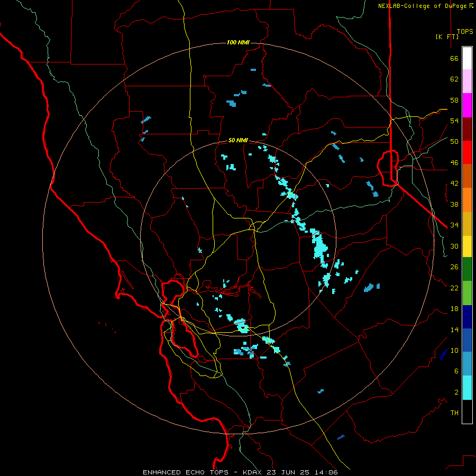476x476 pixels.
Task: Click the white 66 kft color swatch
Action: (x=467, y=58)
